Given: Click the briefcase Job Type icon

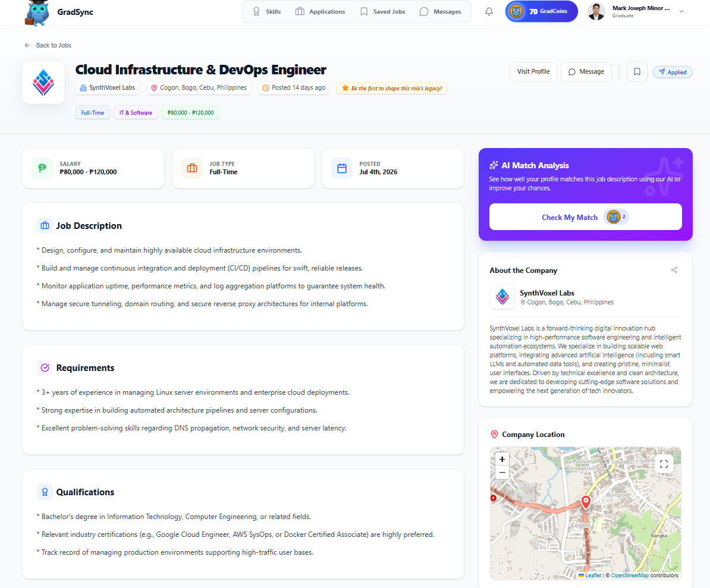Looking at the screenshot, I should [192, 168].
